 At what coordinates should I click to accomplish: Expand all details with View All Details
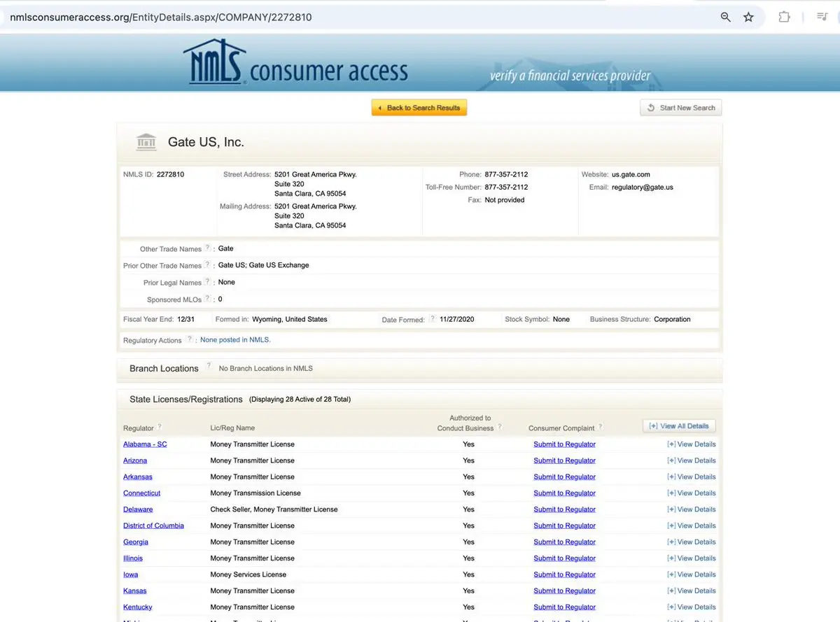click(x=679, y=425)
